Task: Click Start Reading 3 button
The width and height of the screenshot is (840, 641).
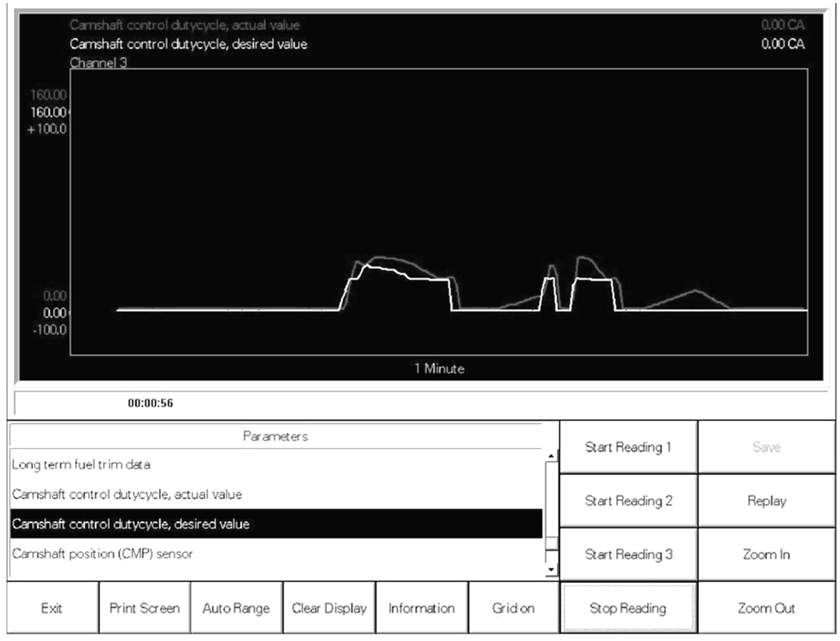Action: tap(628, 554)
